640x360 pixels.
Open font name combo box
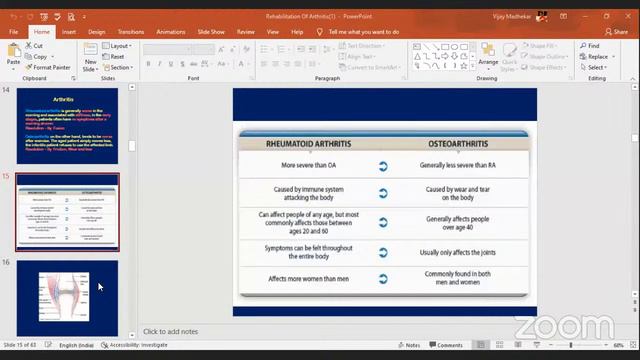[167, 49]
